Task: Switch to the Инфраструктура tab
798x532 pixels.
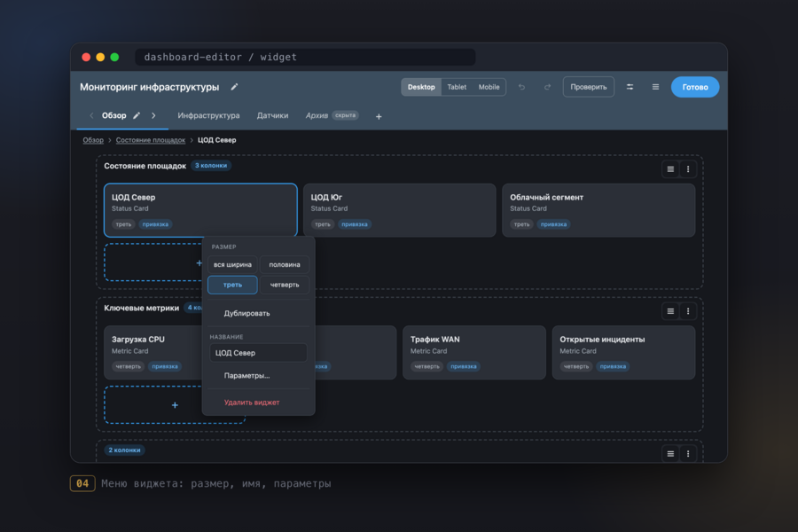Action: point(208,115)
